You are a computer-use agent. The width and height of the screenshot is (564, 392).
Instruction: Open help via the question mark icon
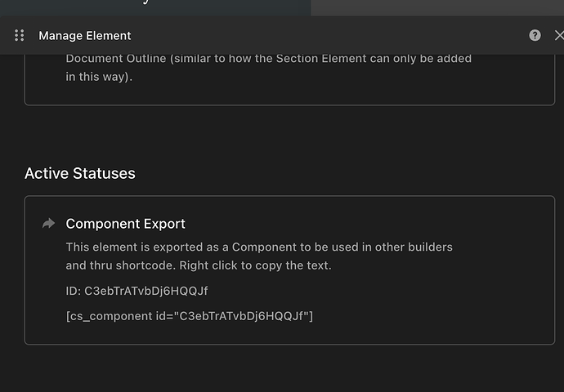pos(535,35)
